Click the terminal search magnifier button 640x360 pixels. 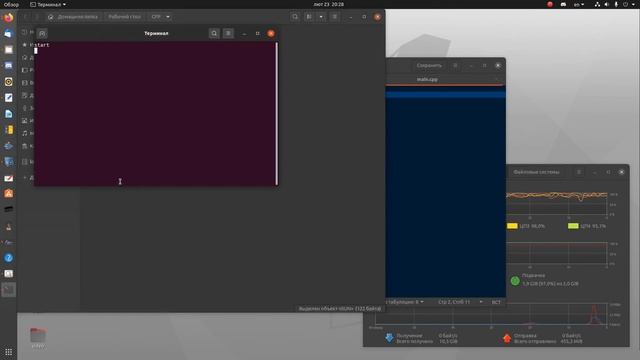tap(214, 33)
